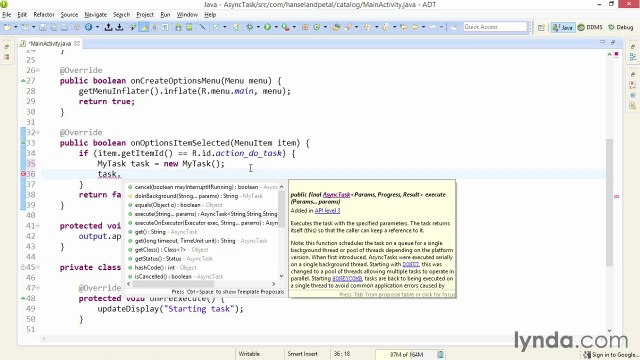Click the Debug bug toolbar icon

[249, 27]
